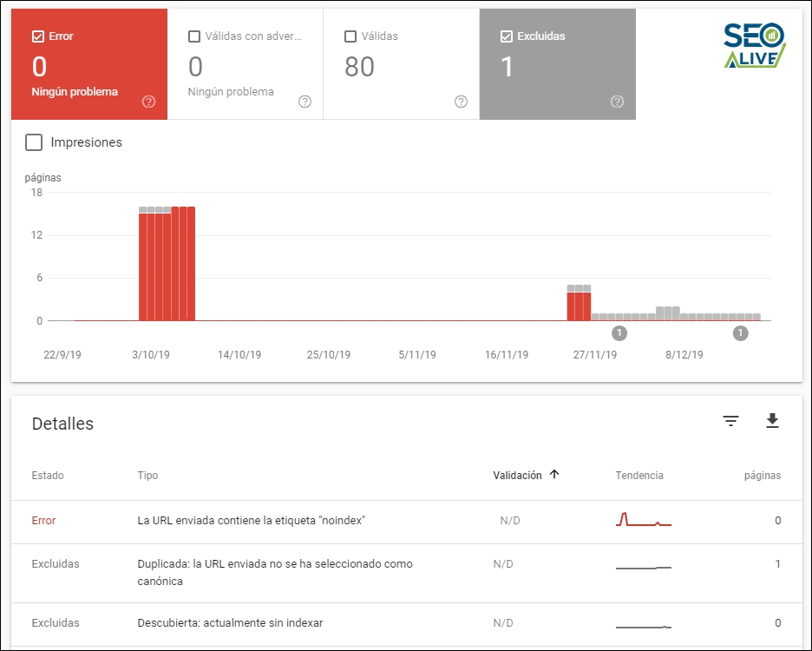Click the help icon on Error card
Viewport: 812px width, 651px height.
pyautogui.click(x=148, y=102)
